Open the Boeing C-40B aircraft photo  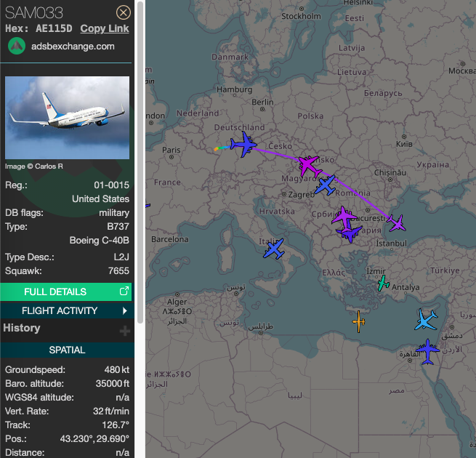tap(67, 118)
